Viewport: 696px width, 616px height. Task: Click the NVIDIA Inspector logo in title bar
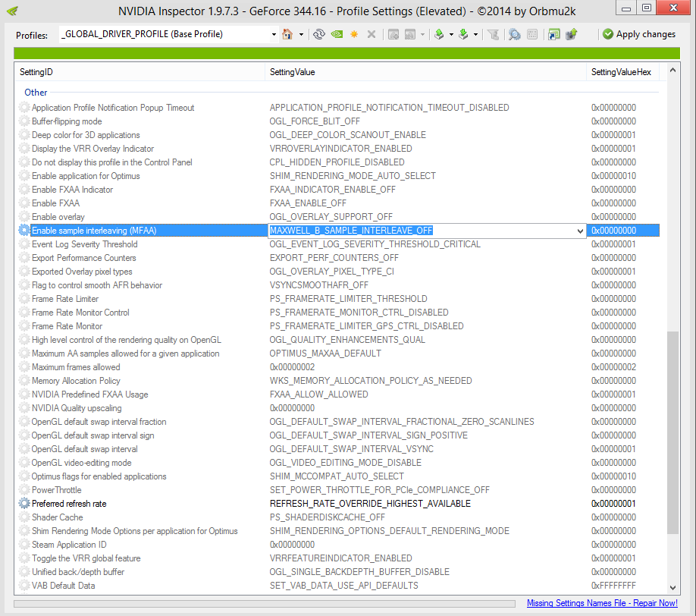click(13, 11)
